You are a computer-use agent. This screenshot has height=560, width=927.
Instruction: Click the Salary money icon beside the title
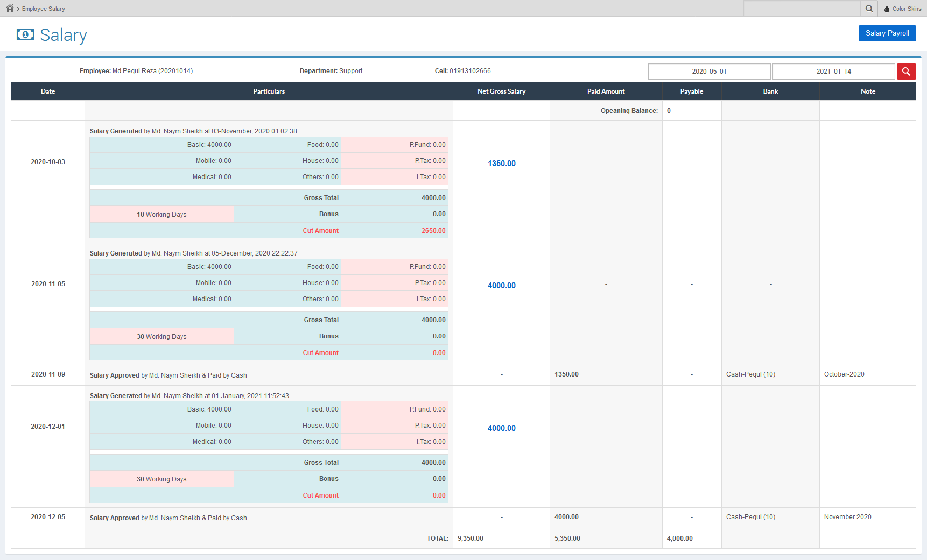tap(25, 35)
